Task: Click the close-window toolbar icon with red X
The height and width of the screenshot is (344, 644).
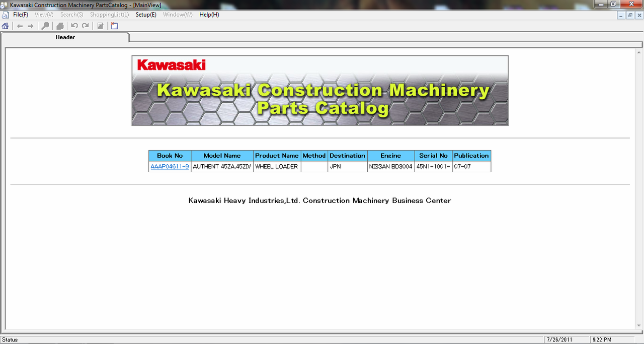Action: 114,26
